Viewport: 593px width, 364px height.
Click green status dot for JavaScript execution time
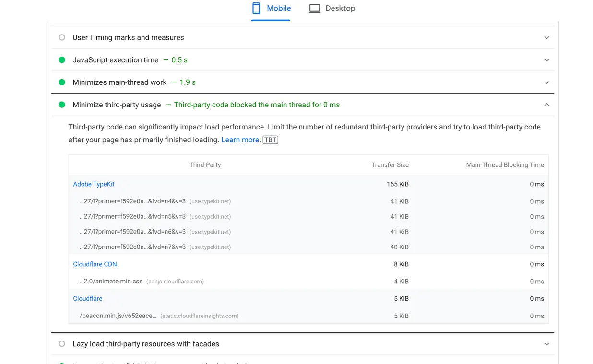[x=62, y=60]
